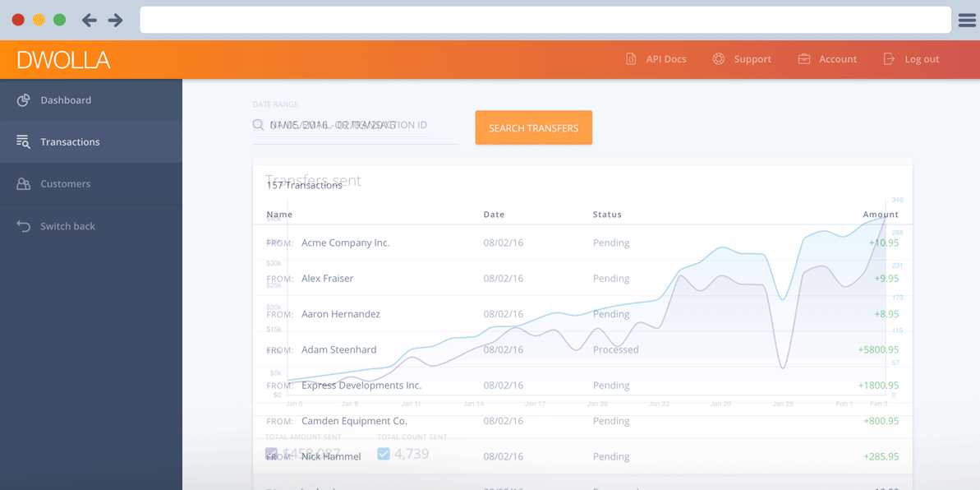This screenshot has width=980, height=490.
Task: Toggle the Total Count Sent blue checkbox
Action: click(x=384, y=454)
